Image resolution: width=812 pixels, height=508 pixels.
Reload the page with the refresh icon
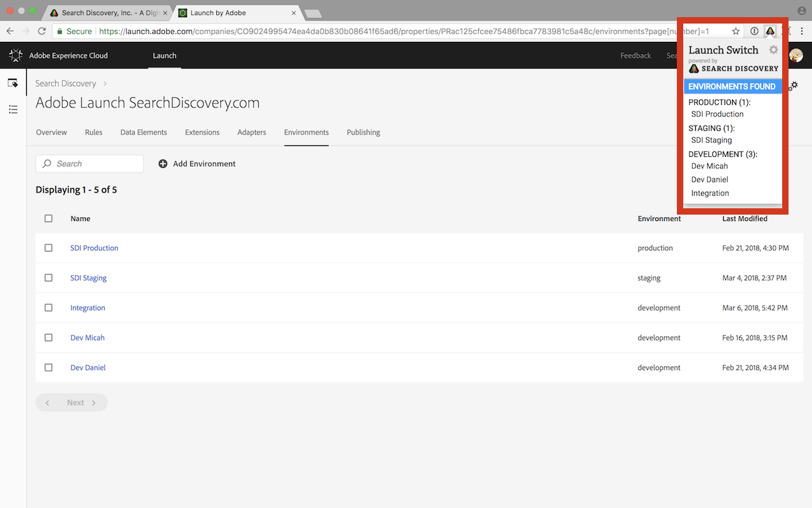pos(42,31)
